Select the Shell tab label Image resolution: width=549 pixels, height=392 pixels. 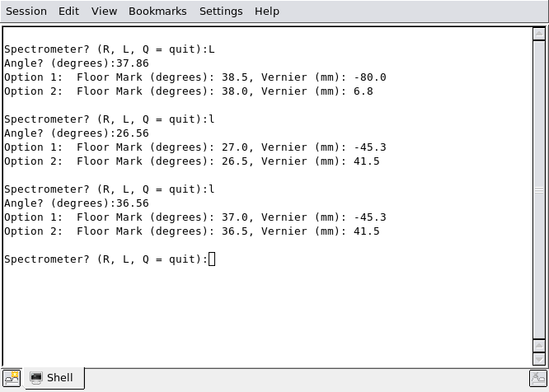pyautogui.click(x=60, y=378)
